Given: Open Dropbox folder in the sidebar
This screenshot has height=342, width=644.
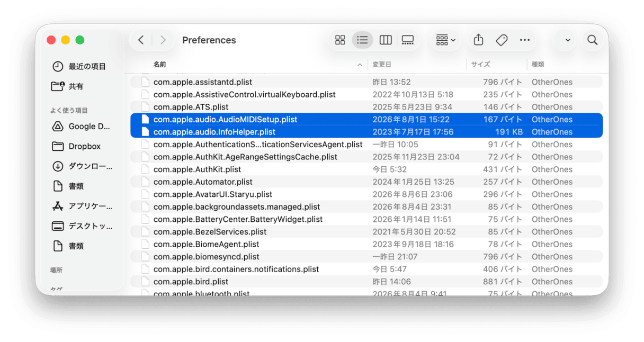Looking at the screenshot, I should pos(77,146).
